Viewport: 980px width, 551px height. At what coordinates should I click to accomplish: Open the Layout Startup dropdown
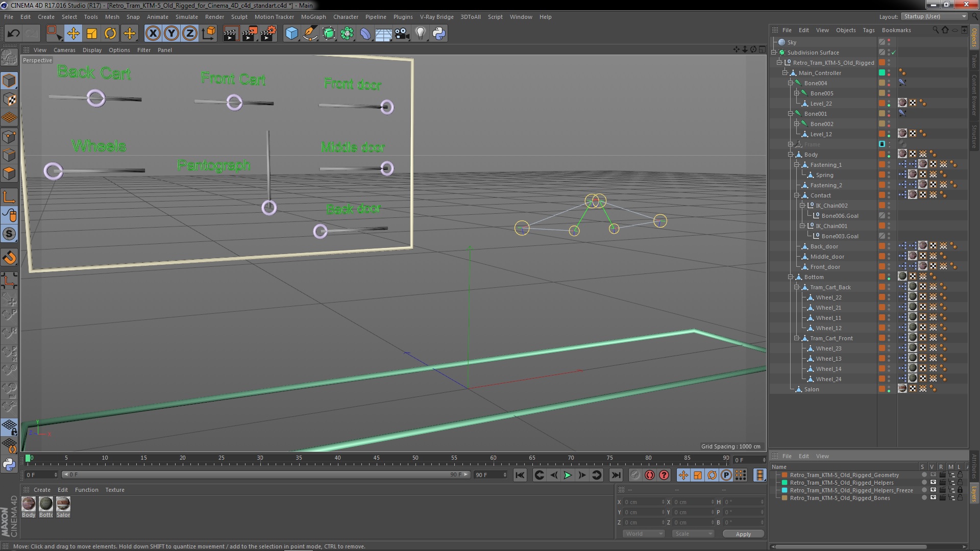point(934,16)
